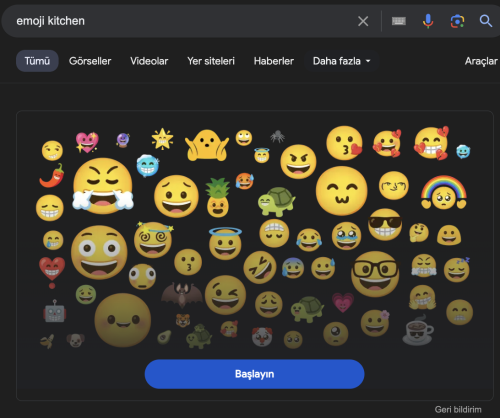The image size is (500, 418).
Task: Click the dizzy spiral-eyed emoji with stars
Action: click(153, 239)
